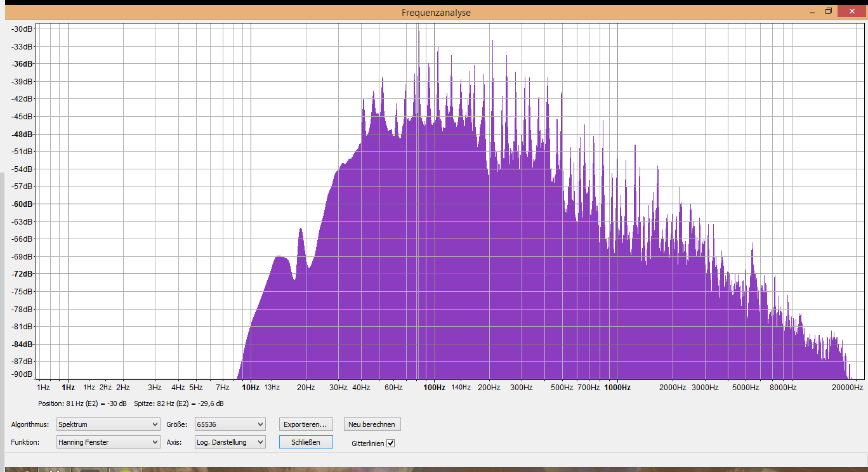Click the 20Hz frequency axis label

click(306, 387)
